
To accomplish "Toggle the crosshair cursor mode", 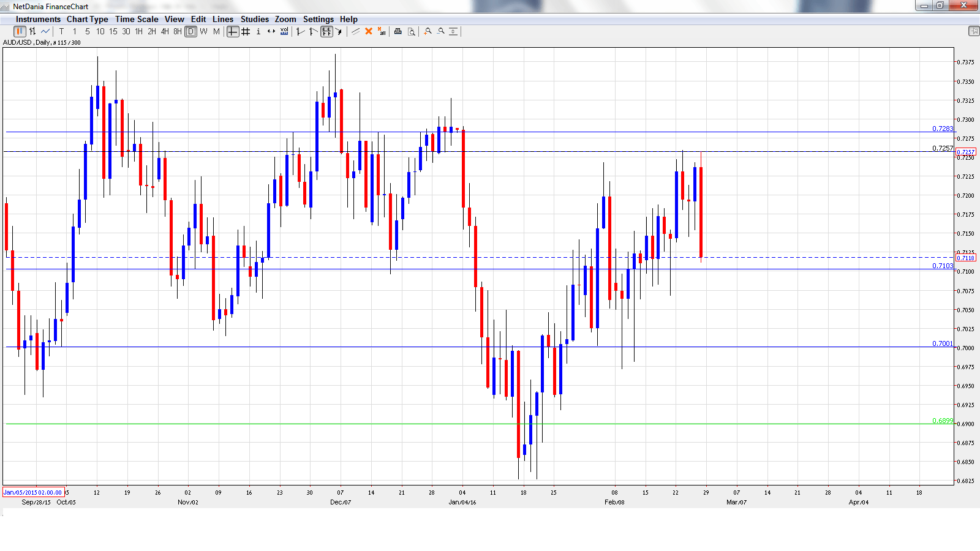I will click(x=233, y=32).
